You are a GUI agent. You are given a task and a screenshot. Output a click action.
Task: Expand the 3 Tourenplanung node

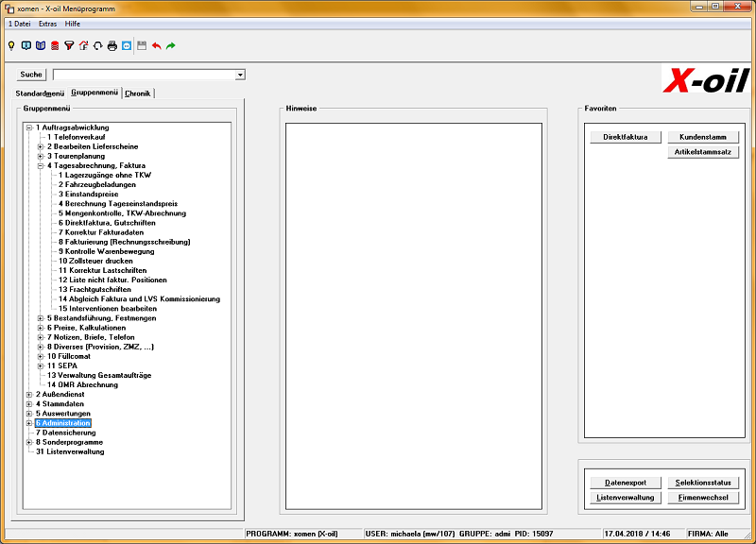(x=41, y=156)
